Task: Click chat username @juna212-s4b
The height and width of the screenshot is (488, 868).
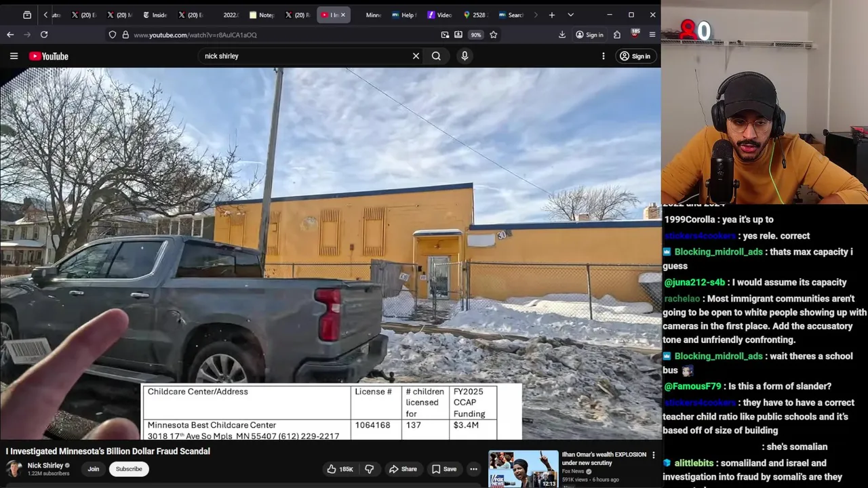Action: 694,283
